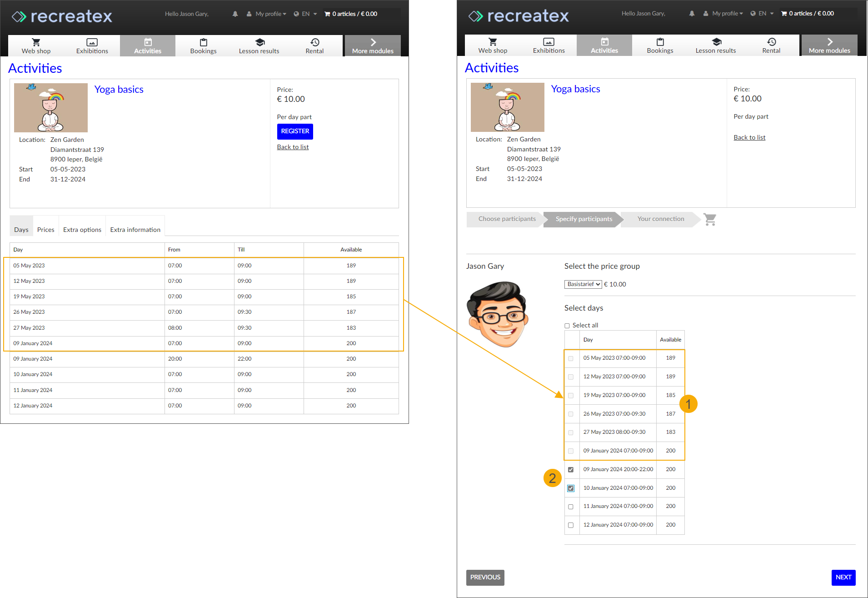Open Yoga basics title link in right window
Viewport: 868px width, 598px height.
(576, 89)
